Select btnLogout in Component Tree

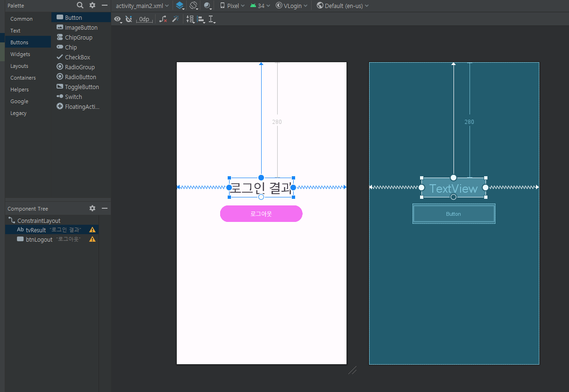point(39,239)
